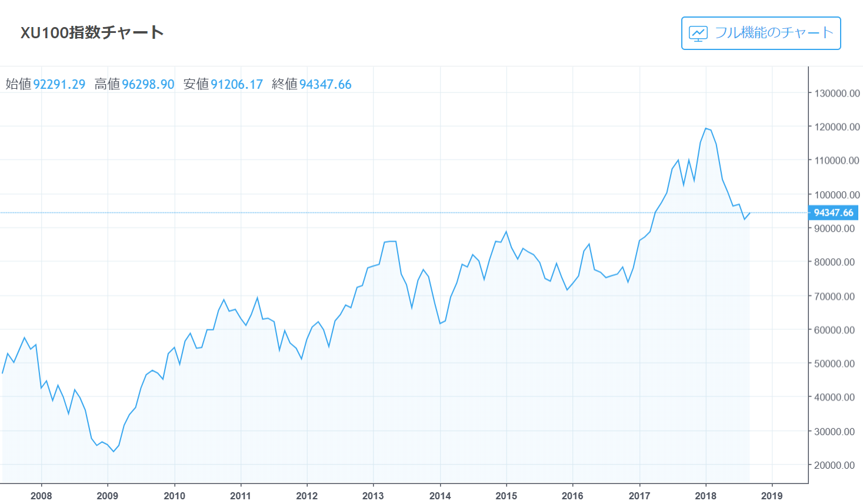The height and width of the screenshot is (504, 863).
Task: Click the 2013 year label on the time axis
Action: (373, 496)
